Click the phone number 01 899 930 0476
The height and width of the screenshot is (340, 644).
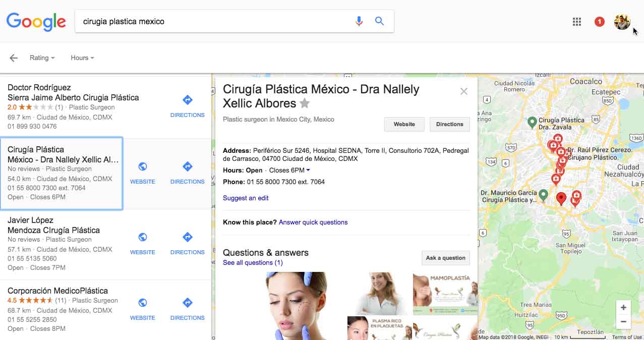coord(32,127)
